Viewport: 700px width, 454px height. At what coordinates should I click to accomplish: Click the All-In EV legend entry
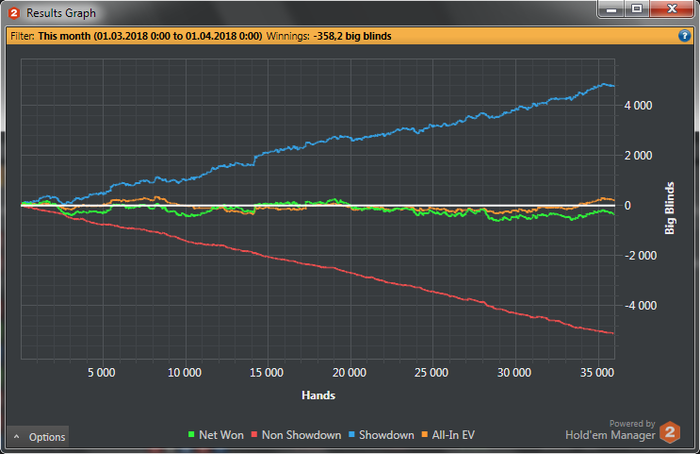(x=448, y=435)
